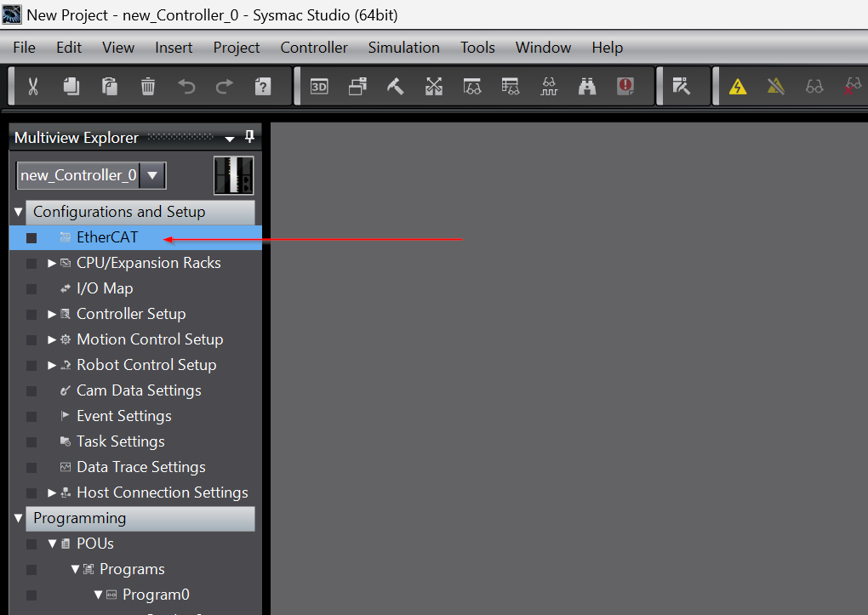868x615 pixels.
Task: Open the File menu
Action: click(x=25, y=48)
